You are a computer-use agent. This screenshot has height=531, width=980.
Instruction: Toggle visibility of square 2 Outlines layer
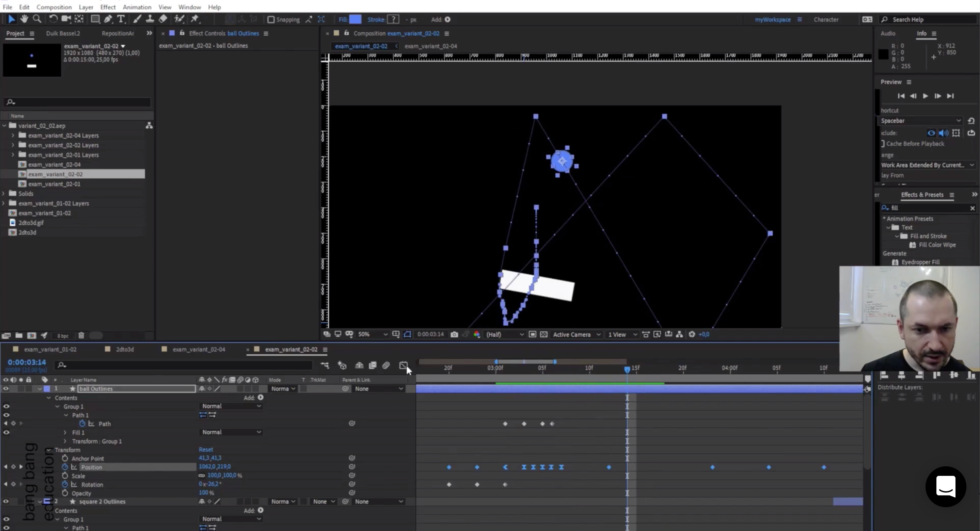pyautogui.click(x=5, y=501)
